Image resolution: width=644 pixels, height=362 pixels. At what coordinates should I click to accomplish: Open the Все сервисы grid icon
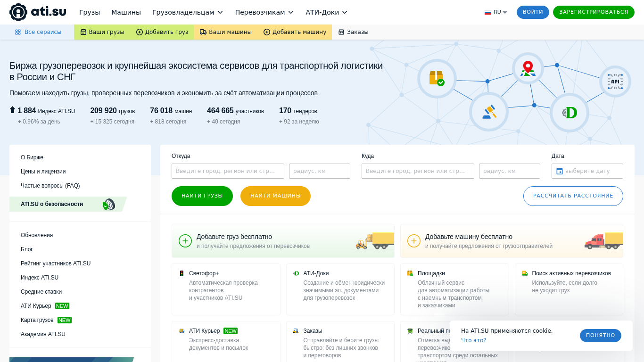tap(18, 32)
